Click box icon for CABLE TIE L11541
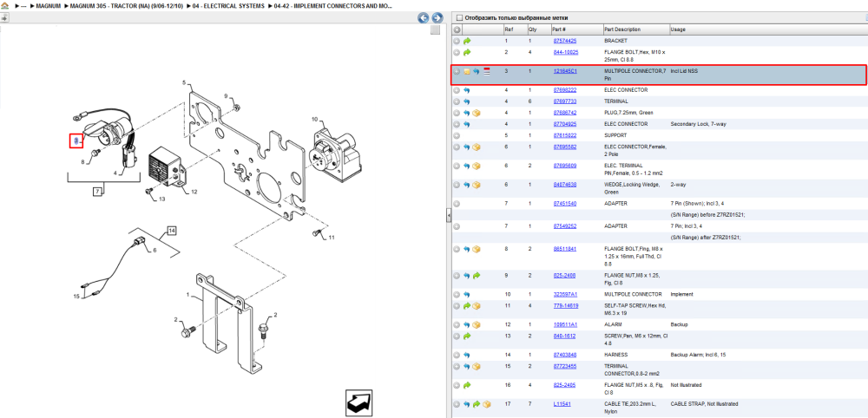The height and width of the screenshot is (418, 868). [x=487, y=404]
